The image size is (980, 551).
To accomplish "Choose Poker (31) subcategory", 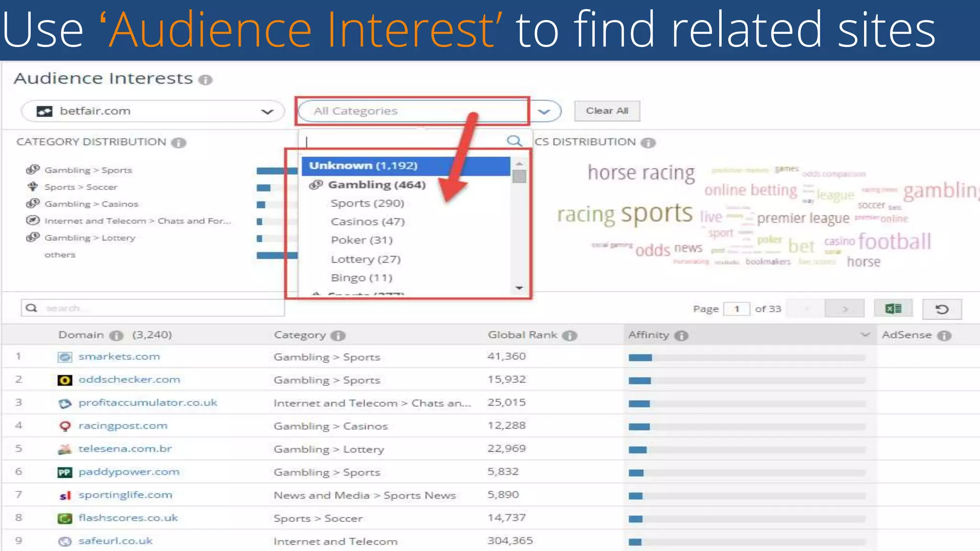I will pyautogui.click(x=361, y=240).
